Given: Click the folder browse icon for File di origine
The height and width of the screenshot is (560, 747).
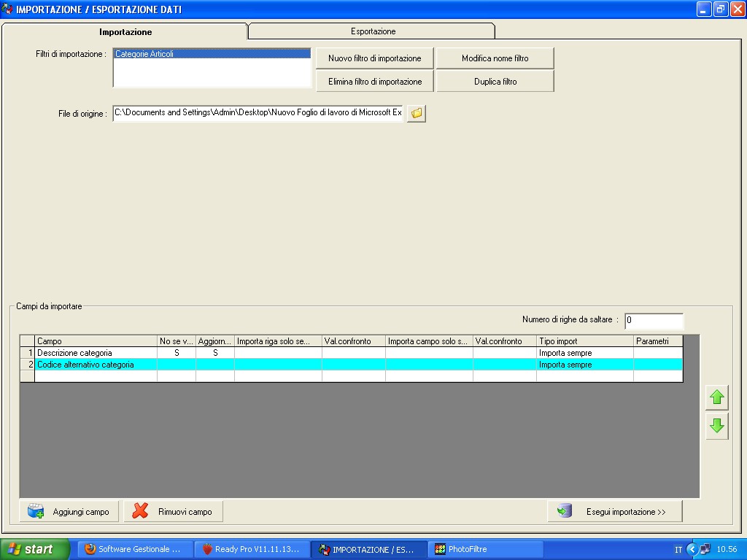Looking at the screenshot, I should click(417, 113).
